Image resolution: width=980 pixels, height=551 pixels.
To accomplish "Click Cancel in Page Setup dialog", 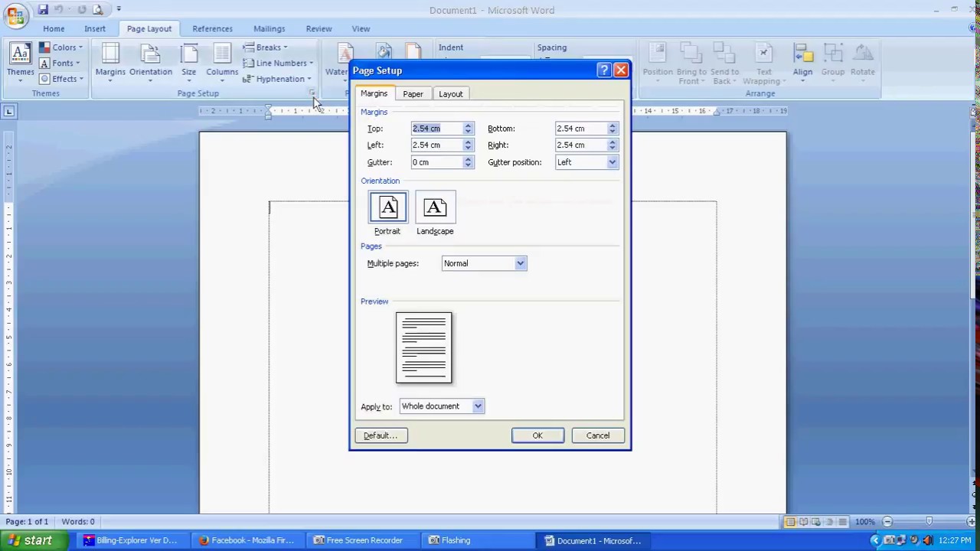I will (x=598, y=435).
